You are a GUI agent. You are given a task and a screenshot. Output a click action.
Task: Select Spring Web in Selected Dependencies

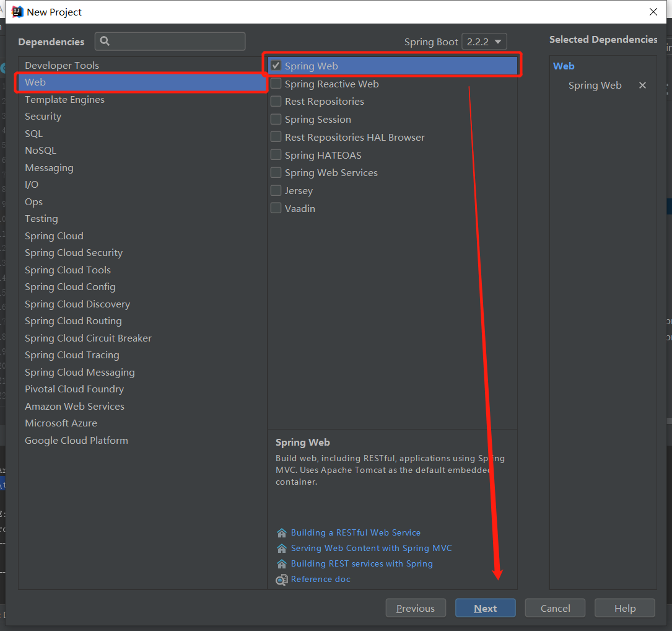(x=595, y=86)
